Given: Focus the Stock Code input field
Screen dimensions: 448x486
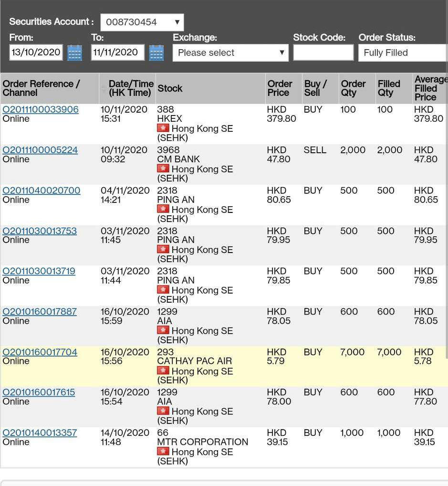Looking at the screenshot, I should pos(323,53).
